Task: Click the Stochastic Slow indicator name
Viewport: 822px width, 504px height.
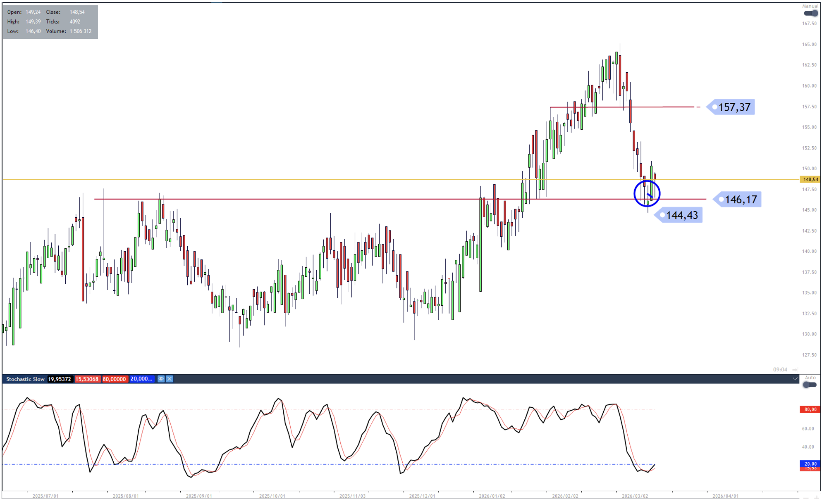Action: click(25, 379)
